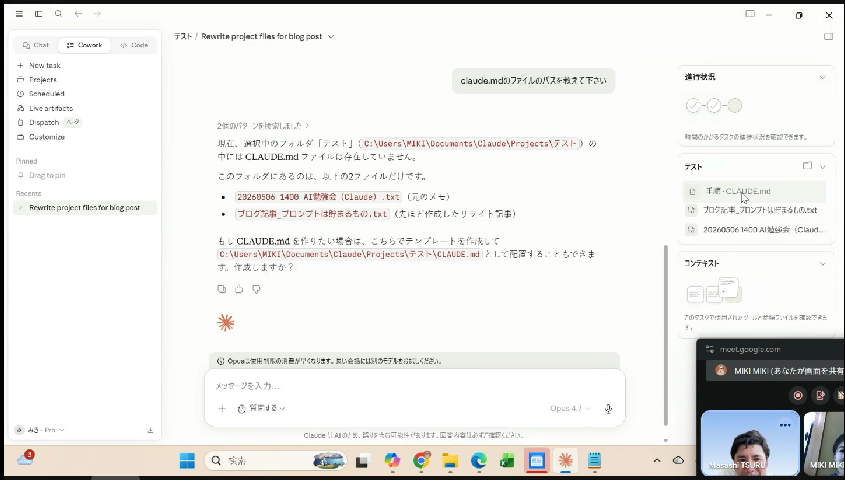The height and width of the screenshot is (480, 845).
Task: Go back with the left arrow
Action: point(78,14)
